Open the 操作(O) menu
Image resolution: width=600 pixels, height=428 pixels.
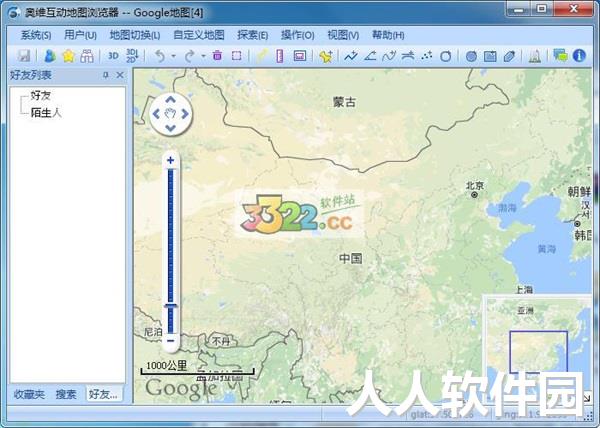click(x=298, y=35)
